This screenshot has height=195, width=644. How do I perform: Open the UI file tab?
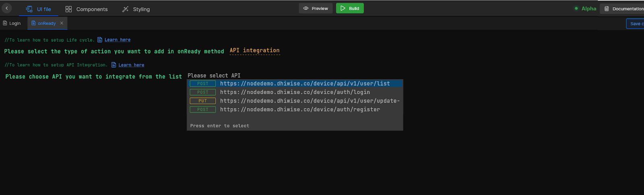pos(39,9)
